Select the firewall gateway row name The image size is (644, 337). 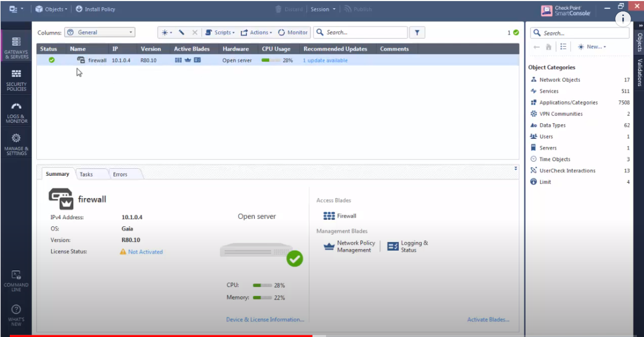(97, 60)
